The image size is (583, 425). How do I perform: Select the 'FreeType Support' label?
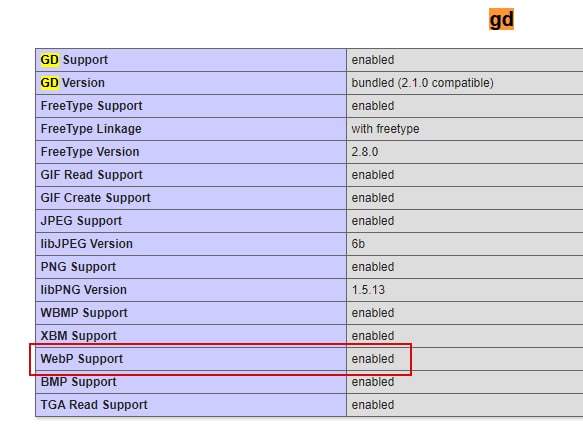coord(91,106)
